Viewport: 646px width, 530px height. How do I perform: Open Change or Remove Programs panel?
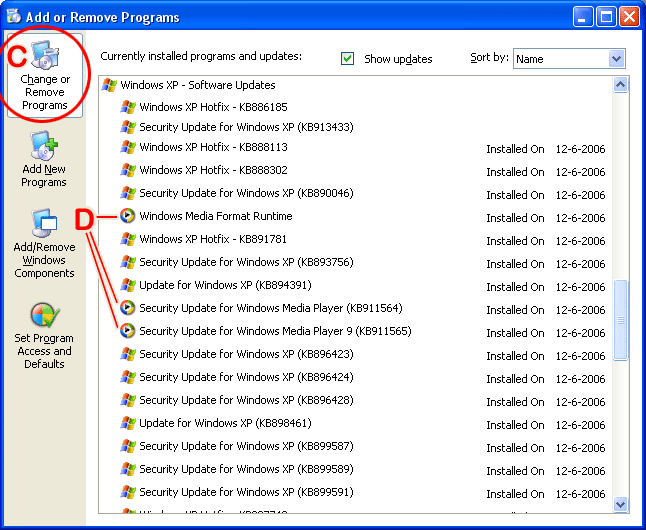coord(44,75)
